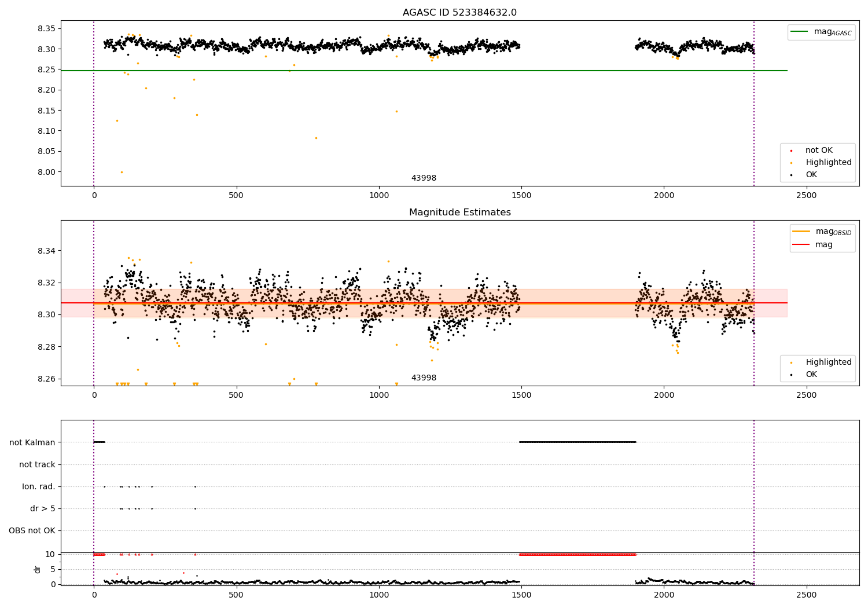Viewport: 868px width, 608px height.
Task: Click the red horizontal mag line in Magnitude Estimates
Action: [424, 303]
